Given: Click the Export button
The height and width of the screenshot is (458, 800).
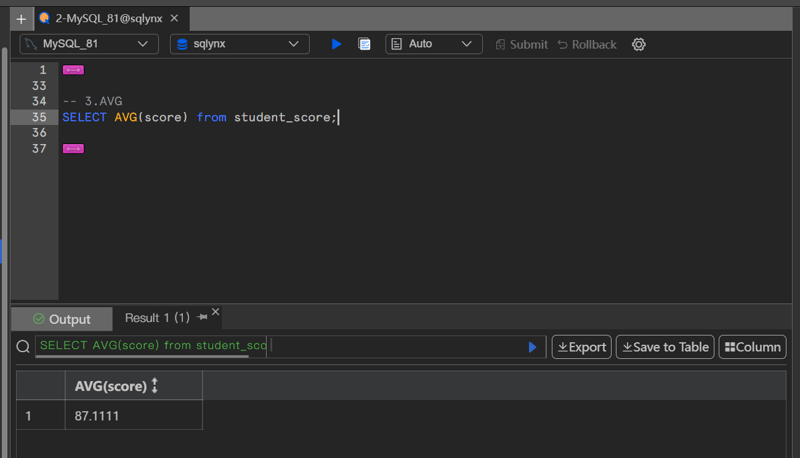Looking at the screenshot, I should [x=582, y=347].
